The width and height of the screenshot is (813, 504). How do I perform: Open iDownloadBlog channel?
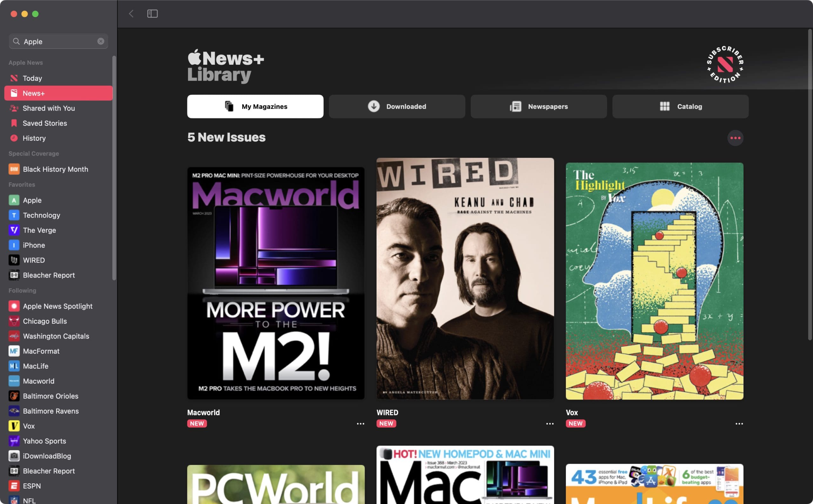point(58,456)
